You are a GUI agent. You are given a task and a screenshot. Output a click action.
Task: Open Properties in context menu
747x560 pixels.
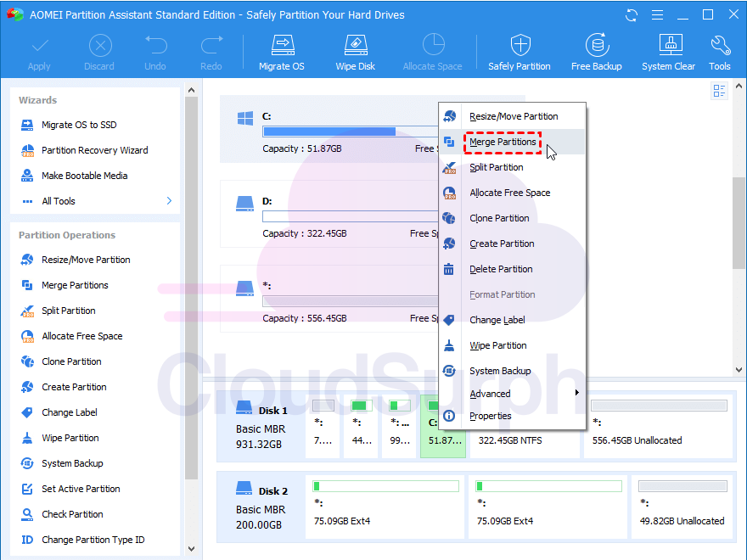pos(512,416)
